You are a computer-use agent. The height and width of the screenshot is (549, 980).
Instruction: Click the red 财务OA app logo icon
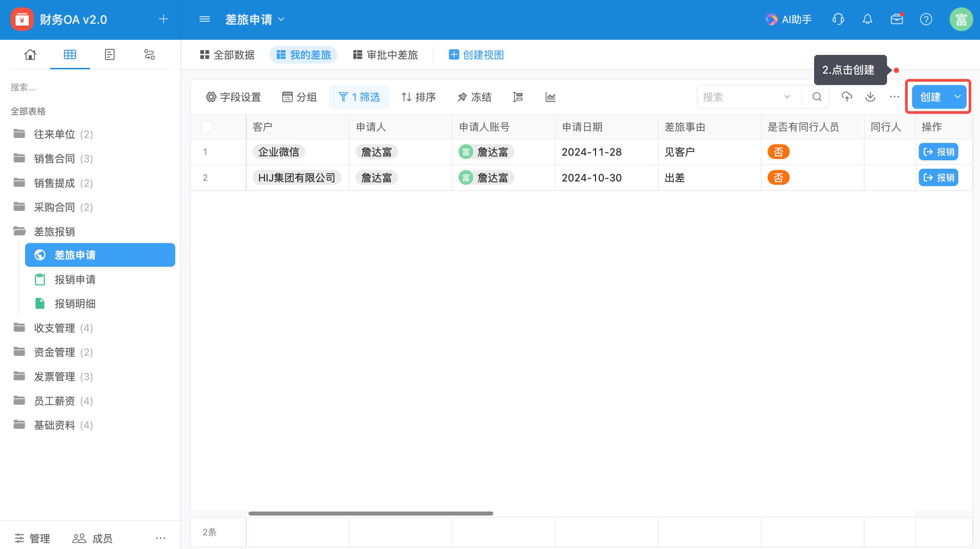(x=22, y=19)
